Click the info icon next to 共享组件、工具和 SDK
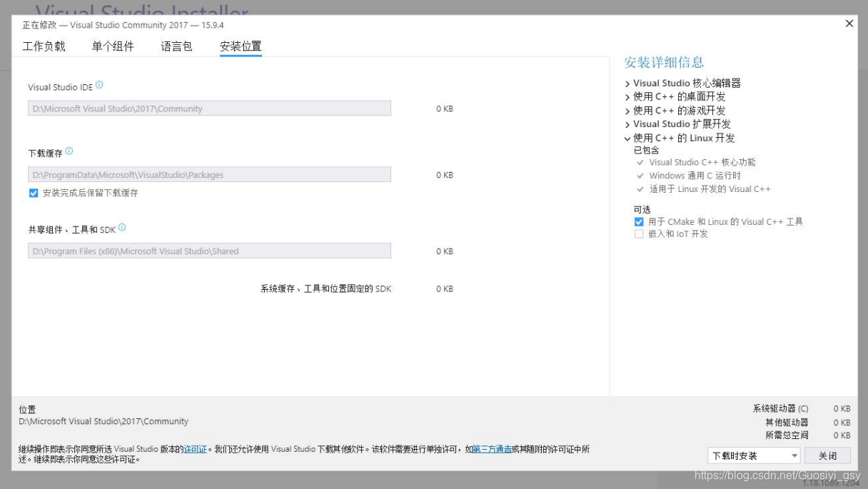Screen dimensions: 868x489 coord(121,227)
